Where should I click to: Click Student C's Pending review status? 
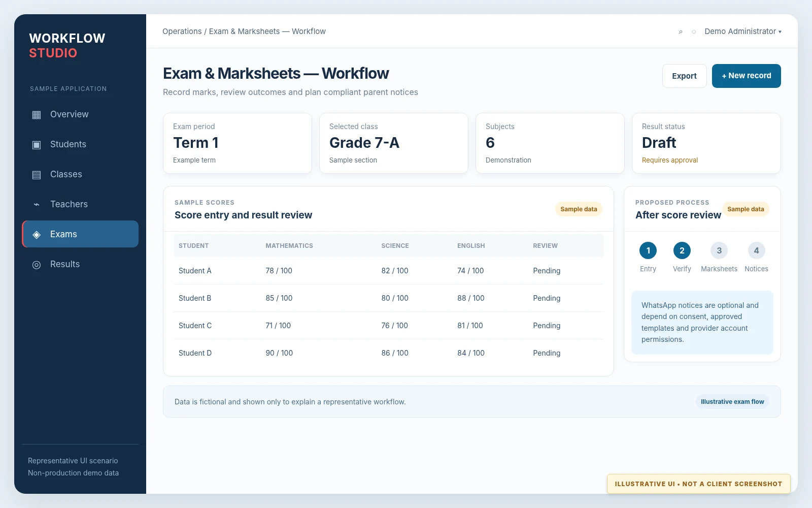[x=547, y=326]
